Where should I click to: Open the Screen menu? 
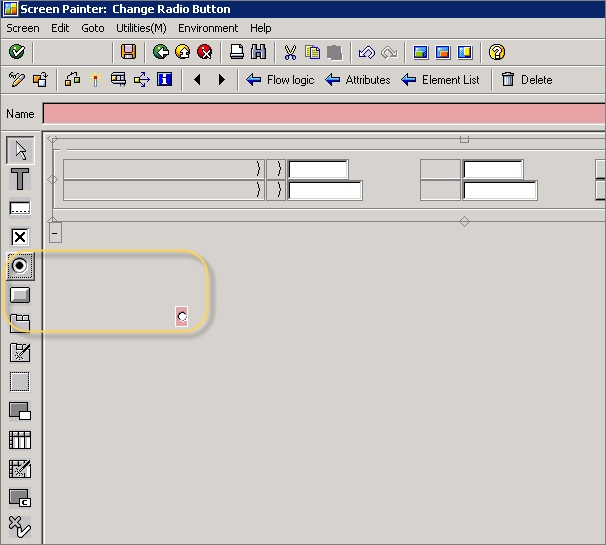[x=23, y=28]
